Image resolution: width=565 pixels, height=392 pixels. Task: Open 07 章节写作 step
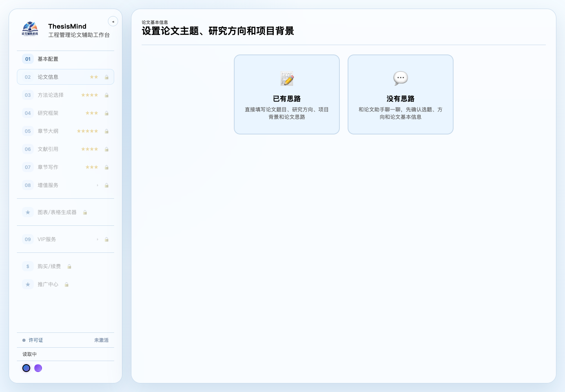coord(66,167)
